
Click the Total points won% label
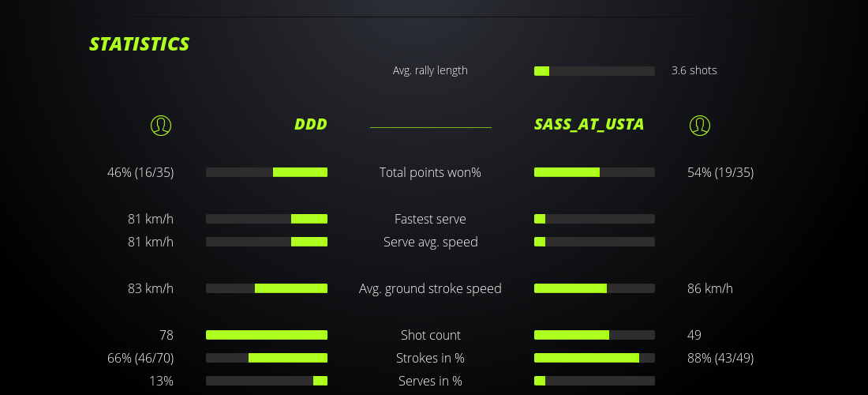coord(430,172)
